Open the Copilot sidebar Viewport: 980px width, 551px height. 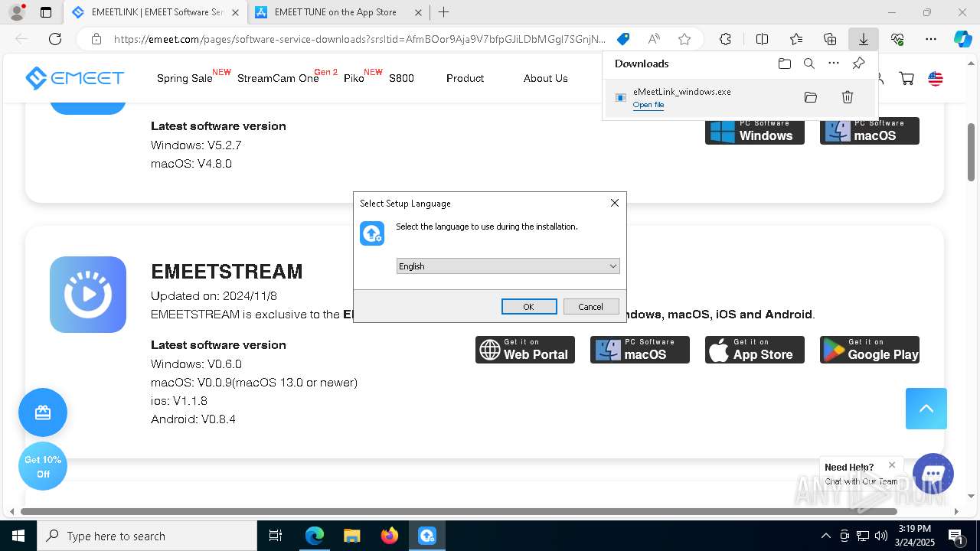[962, 39]
